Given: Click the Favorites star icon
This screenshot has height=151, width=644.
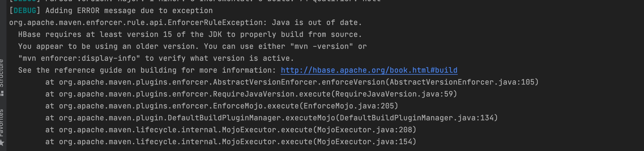Looking at the screenshot, I should pos(2,143).
